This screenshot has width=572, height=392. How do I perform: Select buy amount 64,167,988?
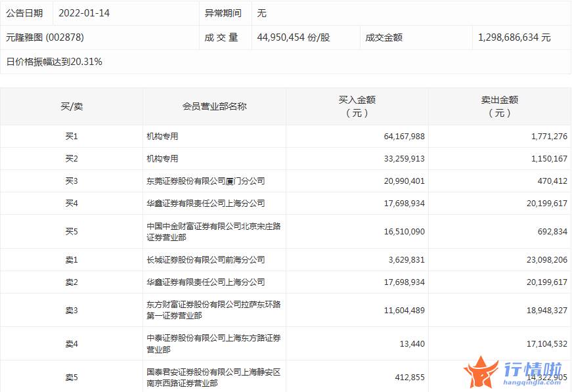404,137
